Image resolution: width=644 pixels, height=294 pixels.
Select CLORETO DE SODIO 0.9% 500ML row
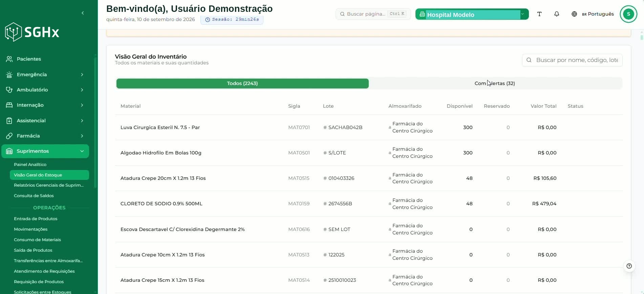[369, 204]
